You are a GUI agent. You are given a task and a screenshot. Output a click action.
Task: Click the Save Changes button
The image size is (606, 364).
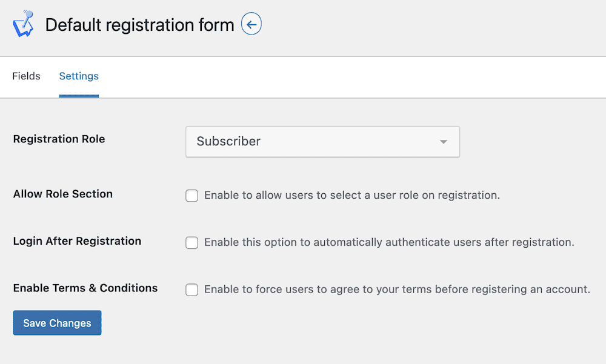coord(57,323)
